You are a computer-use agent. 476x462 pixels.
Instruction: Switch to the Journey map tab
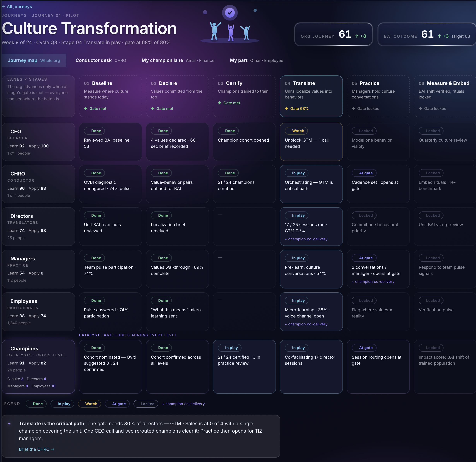pos(34,60)
